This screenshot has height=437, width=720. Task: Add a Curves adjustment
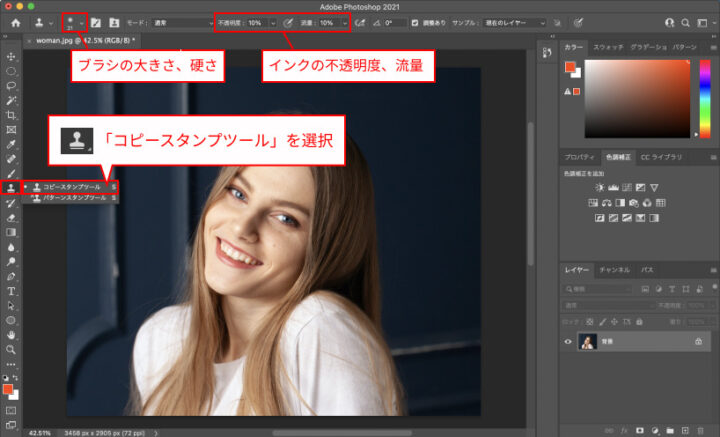627,187
